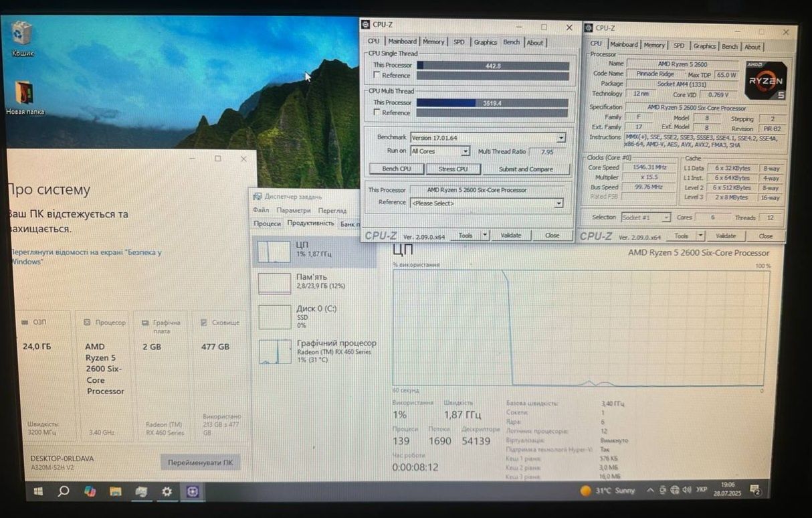Click the Bench CPU button
The height and width of the screenshot is (518, 812).
[x=397, y=169]
